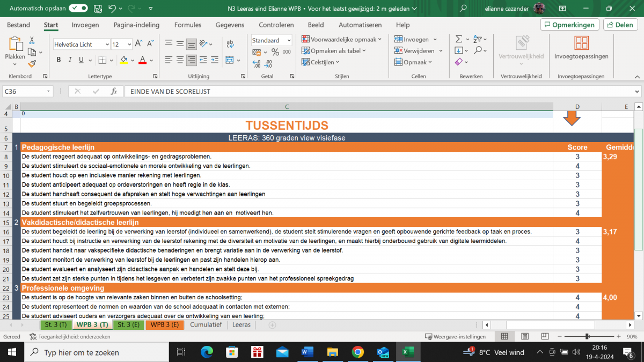Open the Formules ribbon tab

[188, 25]
